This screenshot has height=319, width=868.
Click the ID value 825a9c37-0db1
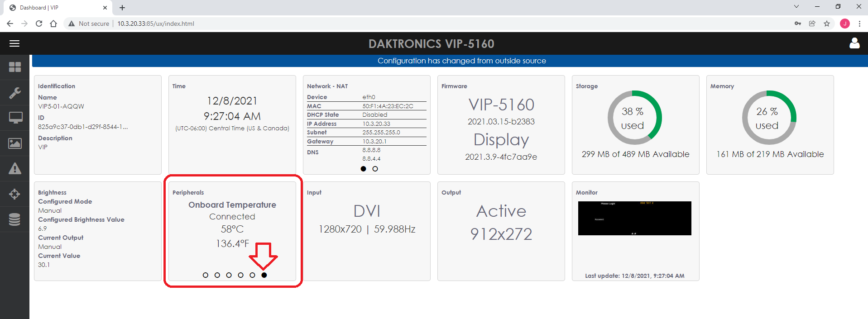point(83,127)
